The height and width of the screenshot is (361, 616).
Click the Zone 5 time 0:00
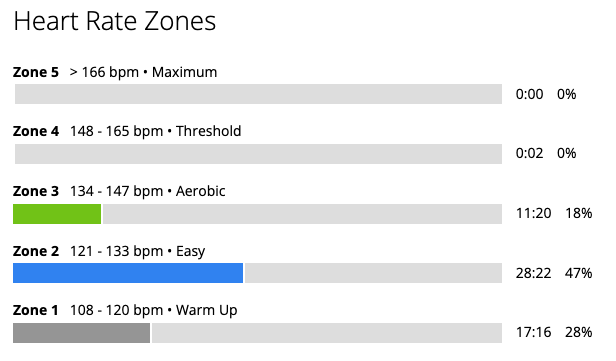pos(529,94)
